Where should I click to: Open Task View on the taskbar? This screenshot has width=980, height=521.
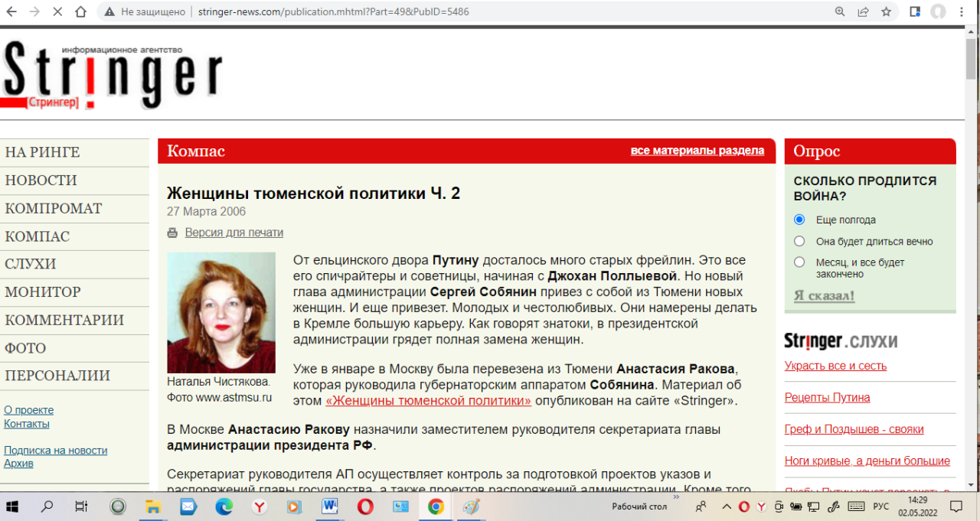tap(81, 506)
